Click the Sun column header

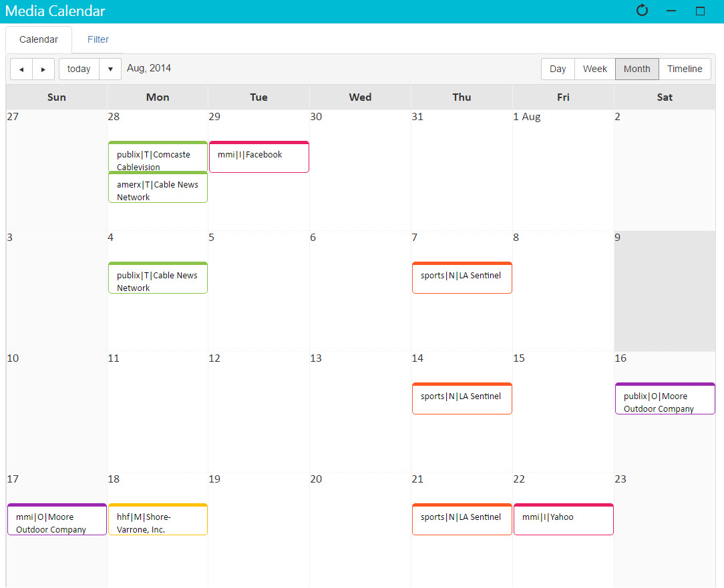[x=57, y=97]
